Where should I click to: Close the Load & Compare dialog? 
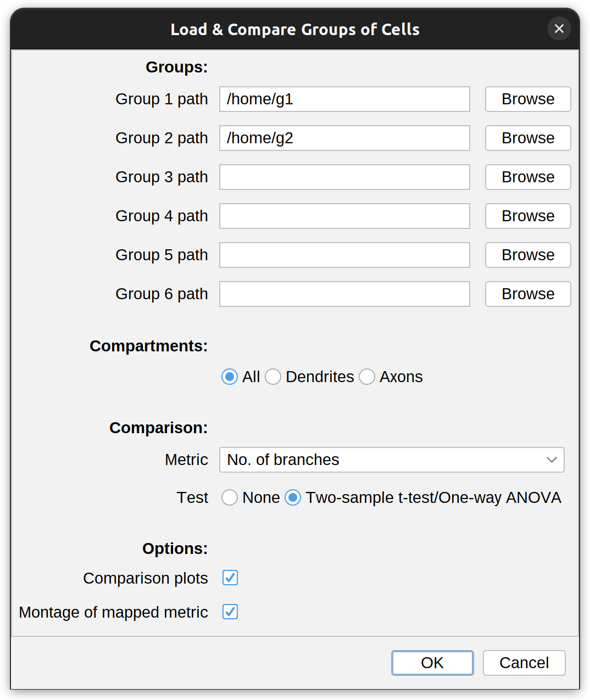559,29
